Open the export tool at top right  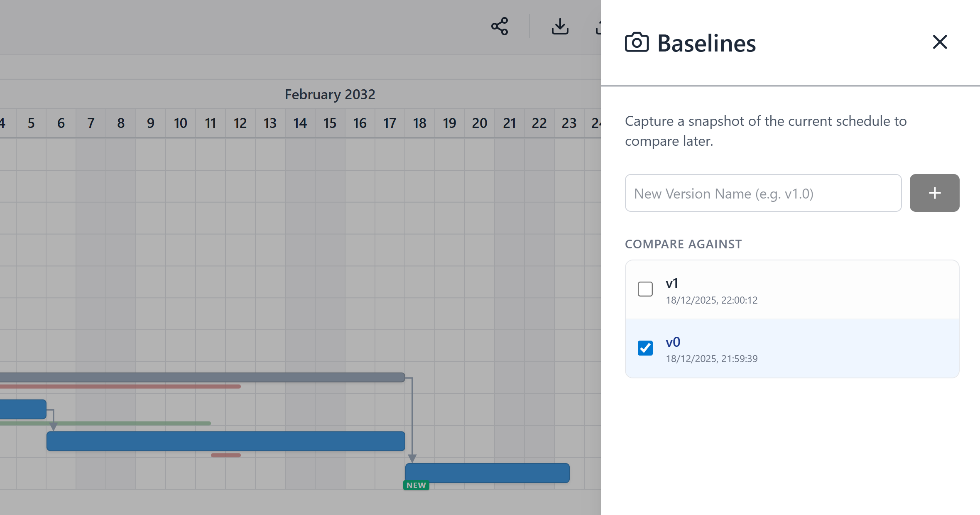click(x=600, y=27)
